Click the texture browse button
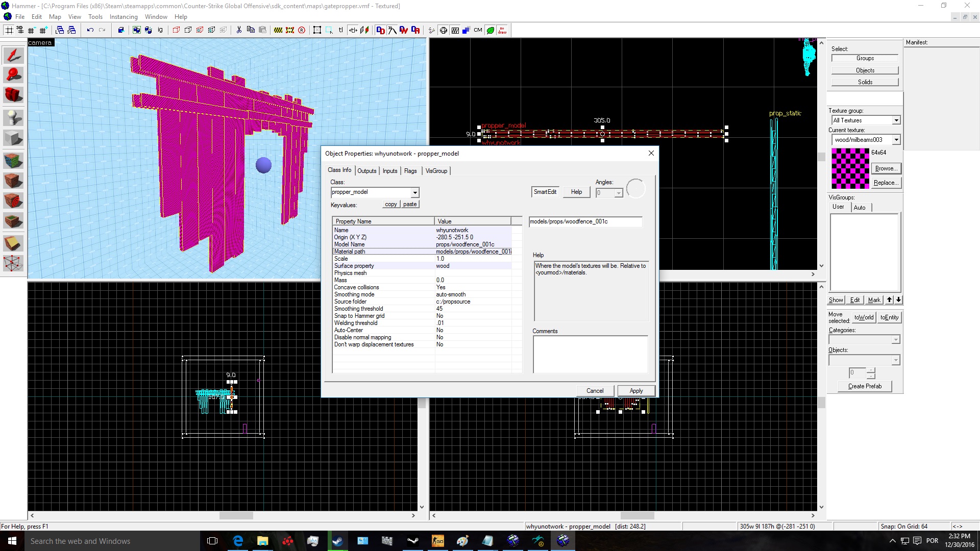The width and height of the screenshot is (980, 551). click(885, 167)
